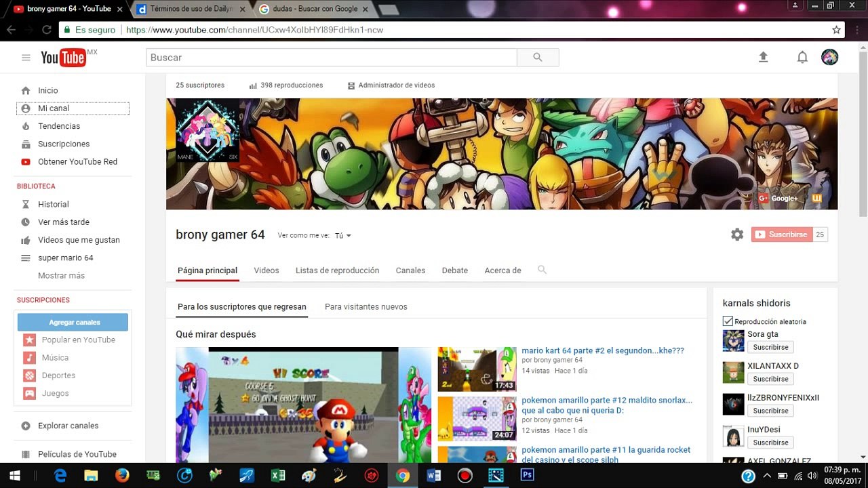Switch to Listas de reproducción tab
Image resolution: width=868 pixels, height=488 pixels.
click(x=337, y=270)
